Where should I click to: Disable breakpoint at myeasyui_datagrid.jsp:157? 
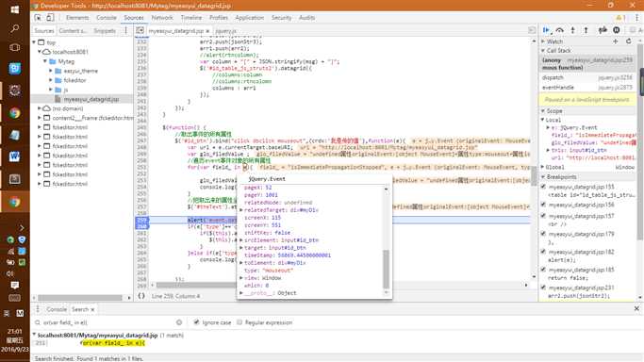544,216
